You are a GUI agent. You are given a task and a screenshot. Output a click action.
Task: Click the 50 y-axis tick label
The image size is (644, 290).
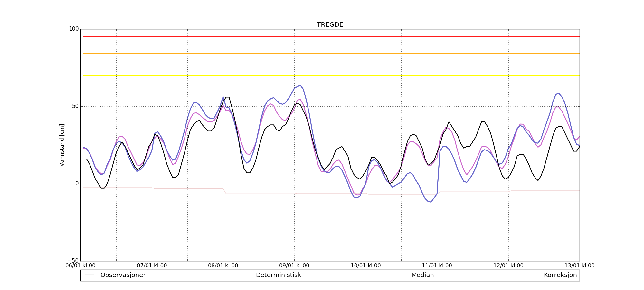75,106
